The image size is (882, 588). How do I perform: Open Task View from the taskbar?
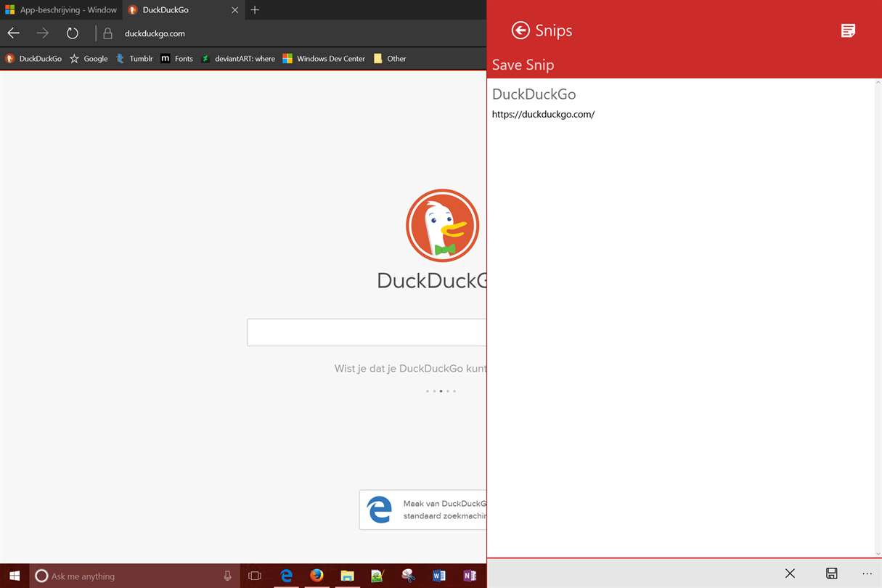click(254, 576)
